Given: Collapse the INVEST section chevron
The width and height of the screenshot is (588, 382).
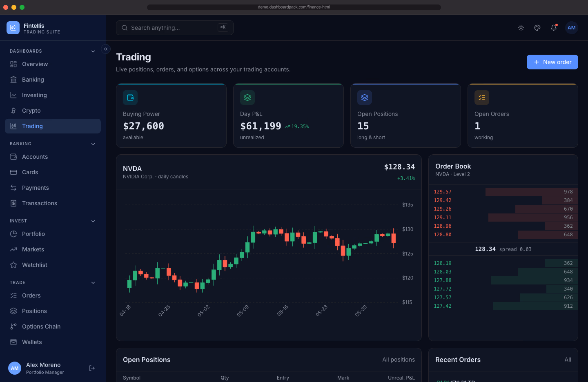Looking at the screenshot, I should [93, 221].
